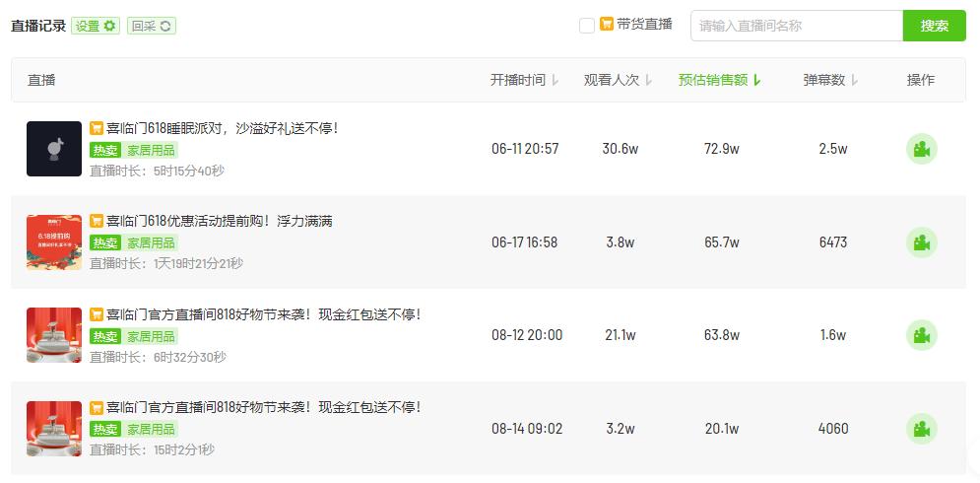Select the 1.6w danmaku count

[x=833, y=335]
